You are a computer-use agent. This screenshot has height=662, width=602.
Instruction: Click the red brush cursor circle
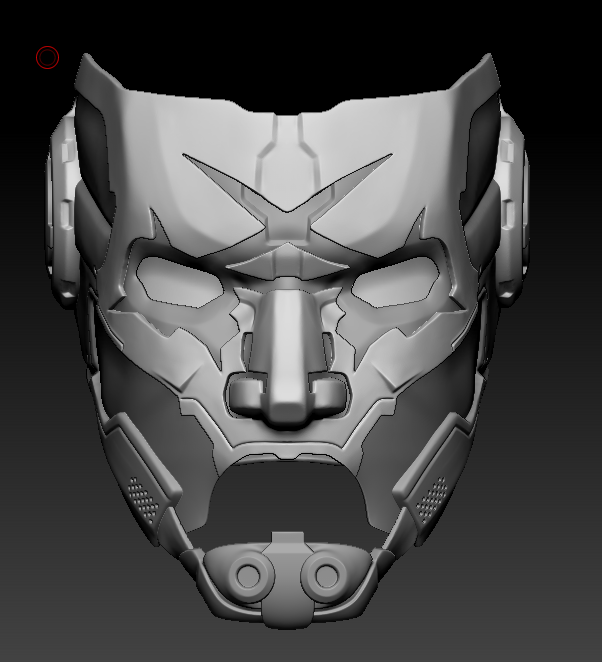47,58
